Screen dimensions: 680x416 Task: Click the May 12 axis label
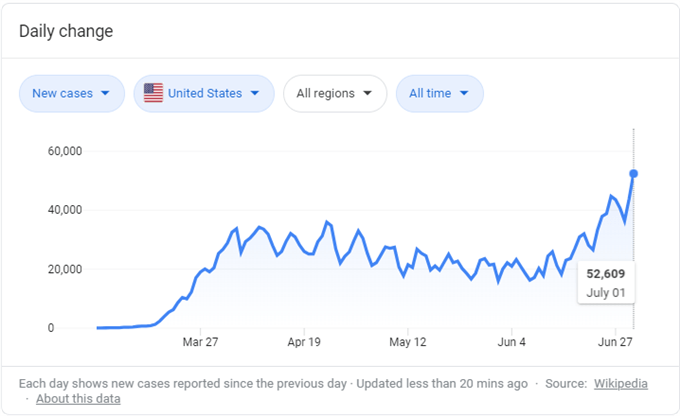pos(408,342)
